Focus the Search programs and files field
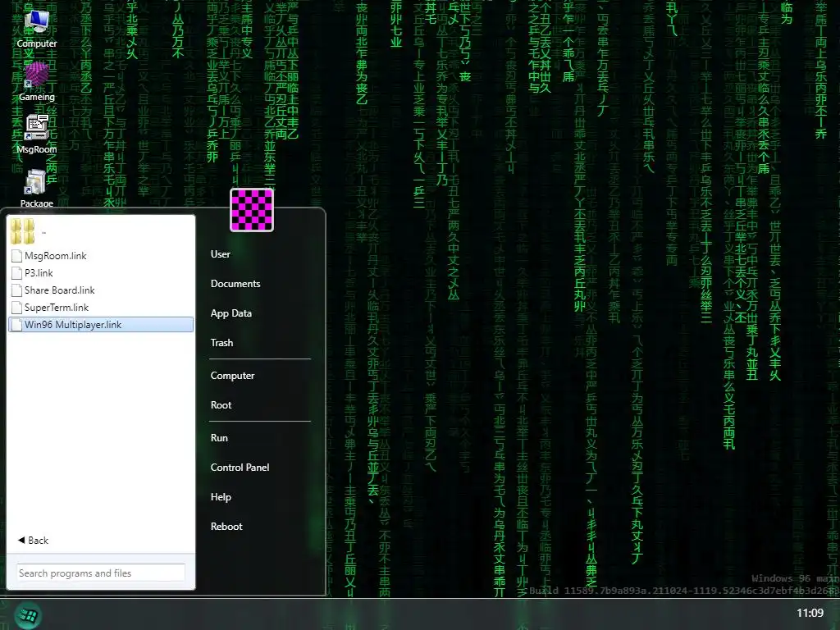The image size is (840, 630). point(101,573)
